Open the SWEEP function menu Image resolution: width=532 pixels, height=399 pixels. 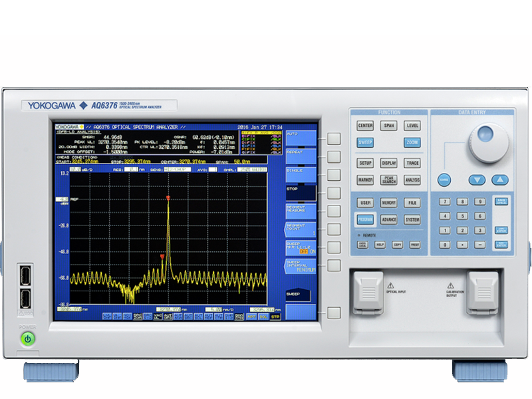point(365,142)
